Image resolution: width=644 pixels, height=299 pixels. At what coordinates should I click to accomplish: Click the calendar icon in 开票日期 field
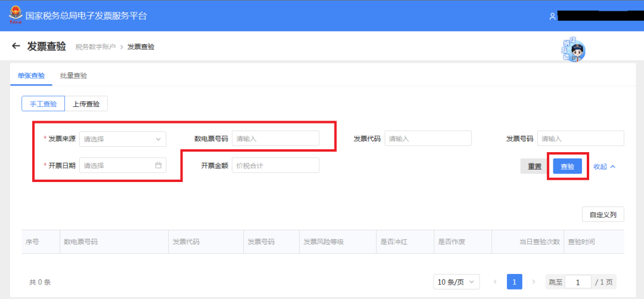click(158, 165)
